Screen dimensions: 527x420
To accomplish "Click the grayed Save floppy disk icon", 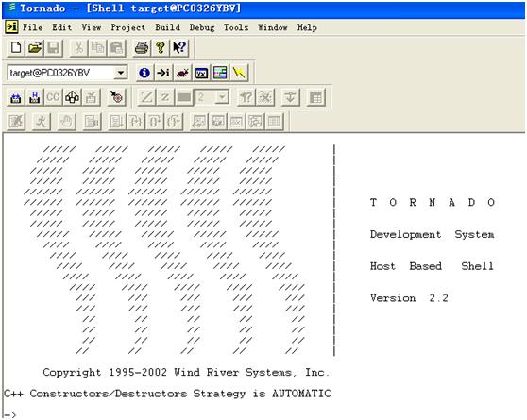I will pyautogui.click(x=54, y=48).
